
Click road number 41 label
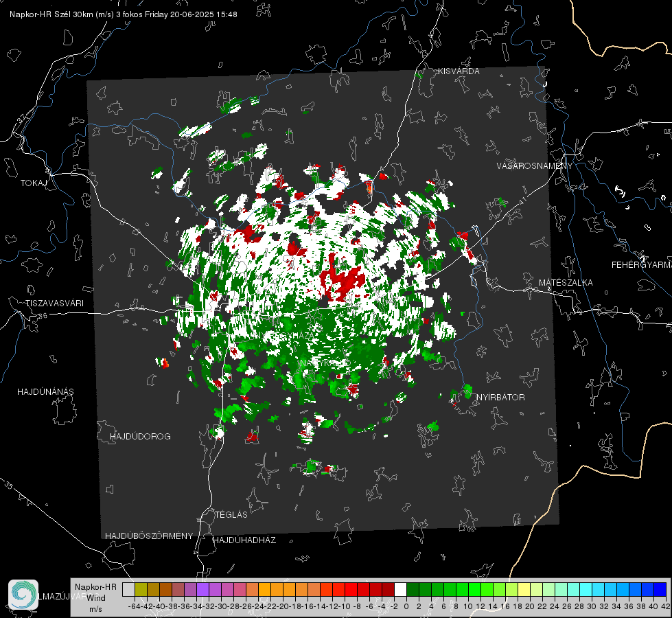(522, 201)
